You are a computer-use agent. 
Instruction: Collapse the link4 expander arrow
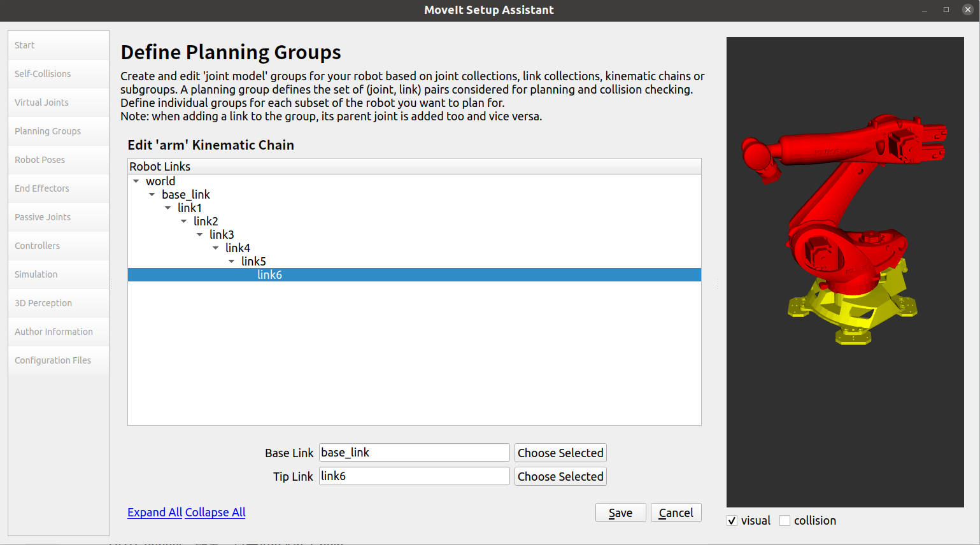(x=215, y=248)
